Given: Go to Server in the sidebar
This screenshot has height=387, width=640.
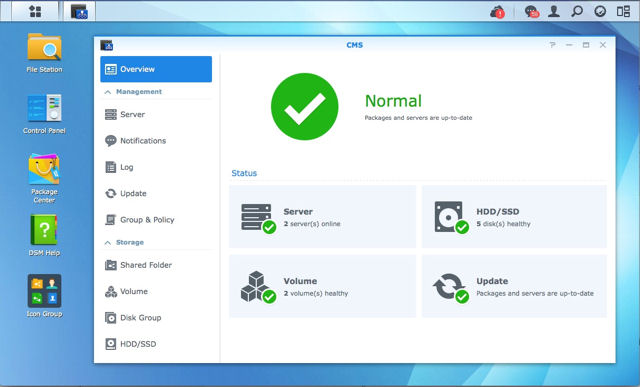Looking at the screenshot, I should point(156,115).
